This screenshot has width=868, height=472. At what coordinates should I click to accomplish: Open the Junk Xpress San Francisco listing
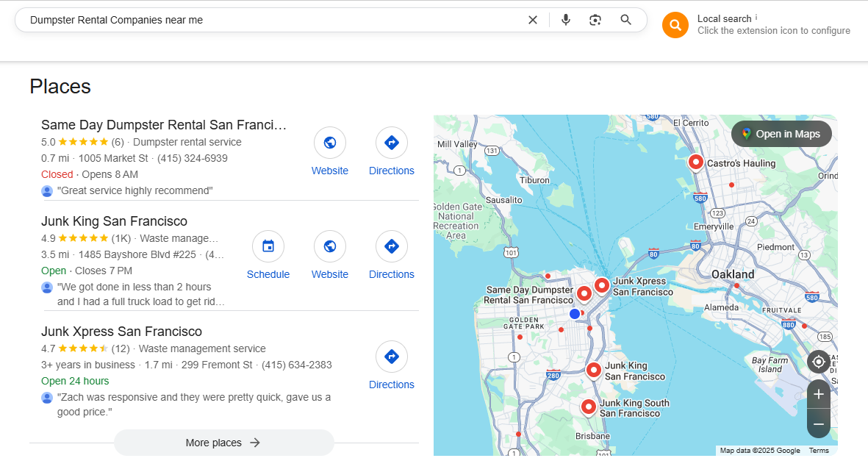point(121,332)
